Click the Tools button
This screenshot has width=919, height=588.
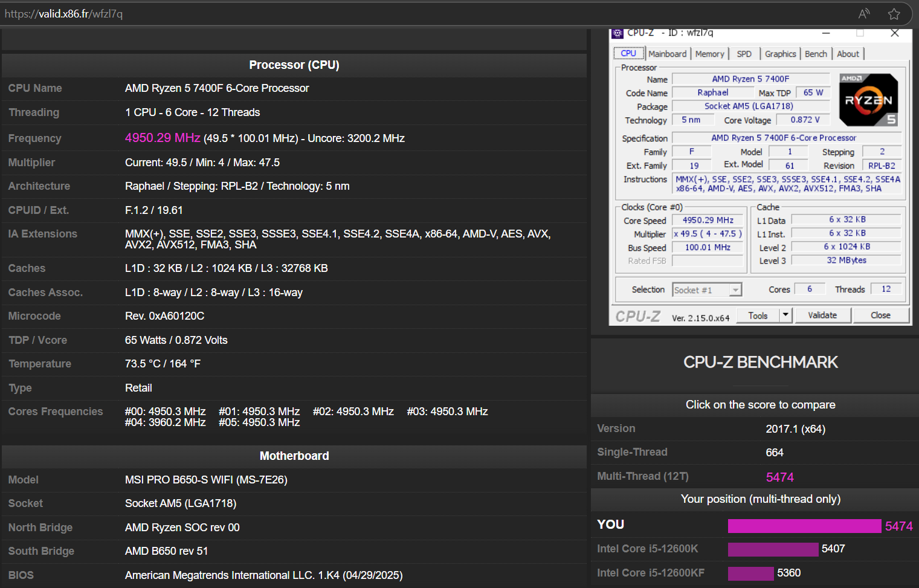758,315
